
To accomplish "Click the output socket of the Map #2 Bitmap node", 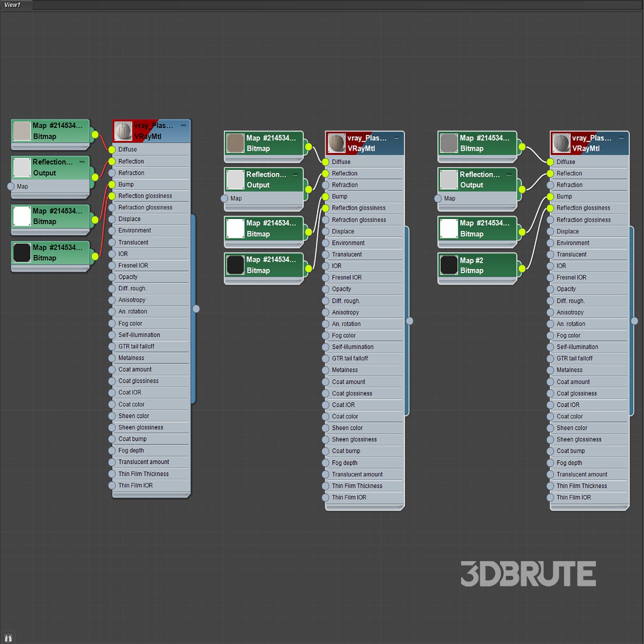I will (522, 269).
